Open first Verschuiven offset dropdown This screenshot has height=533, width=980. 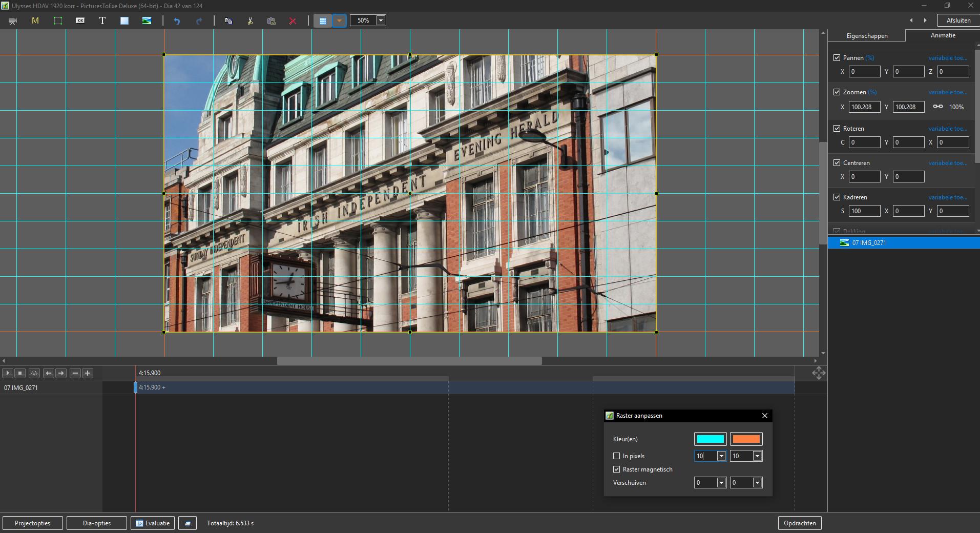coord(721,483)
